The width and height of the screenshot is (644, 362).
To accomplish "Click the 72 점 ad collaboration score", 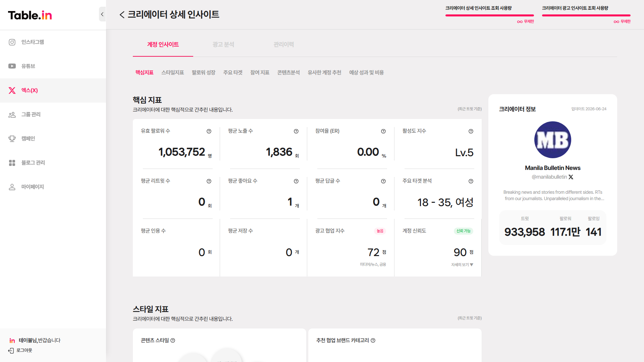I will tap(377, 252).
